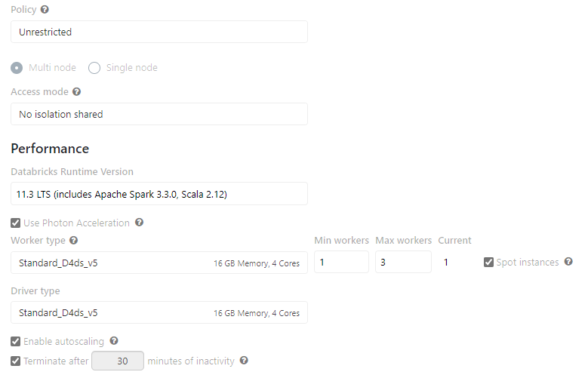Focus the Max workers input field
Viewport: 588px width, 378px height.
[403, 263]
